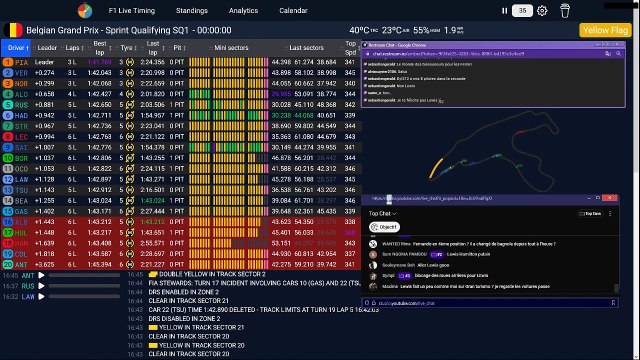Click the Yellow Flag status button
This screenshot has height=360, width=640.
605,30
